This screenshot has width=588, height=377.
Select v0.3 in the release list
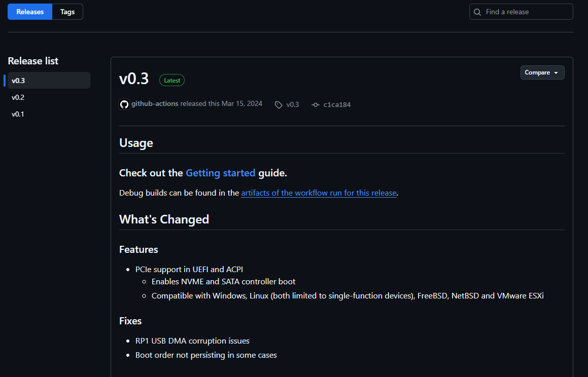pyautogui.click(x=49, y=81)
